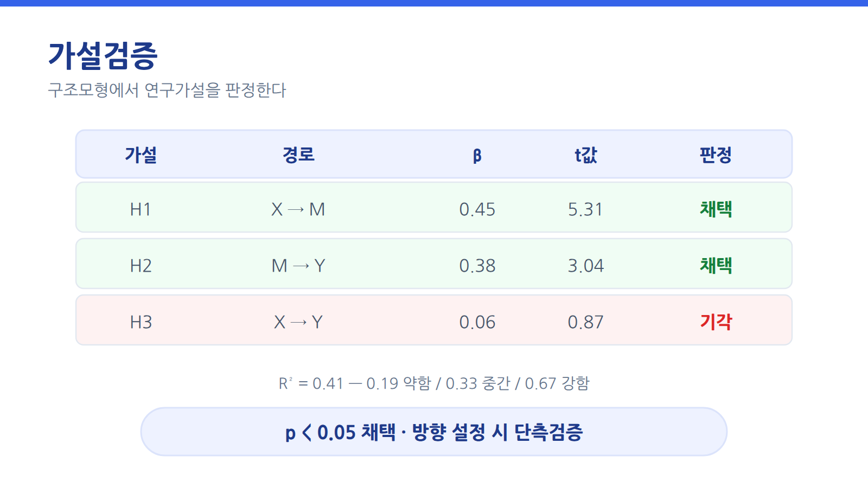The image size is (868, 488).
Task: Click the 판정 column header
Action: pos(716,155)
